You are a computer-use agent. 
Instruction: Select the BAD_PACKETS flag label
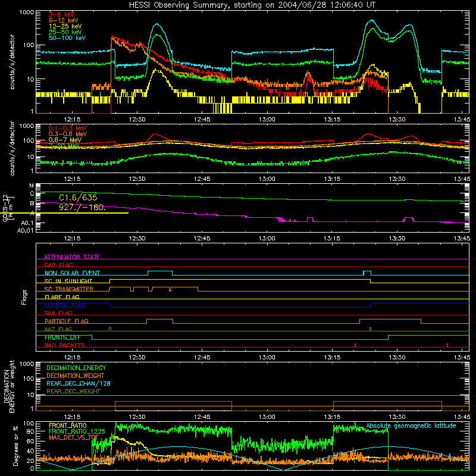(65, 345)
